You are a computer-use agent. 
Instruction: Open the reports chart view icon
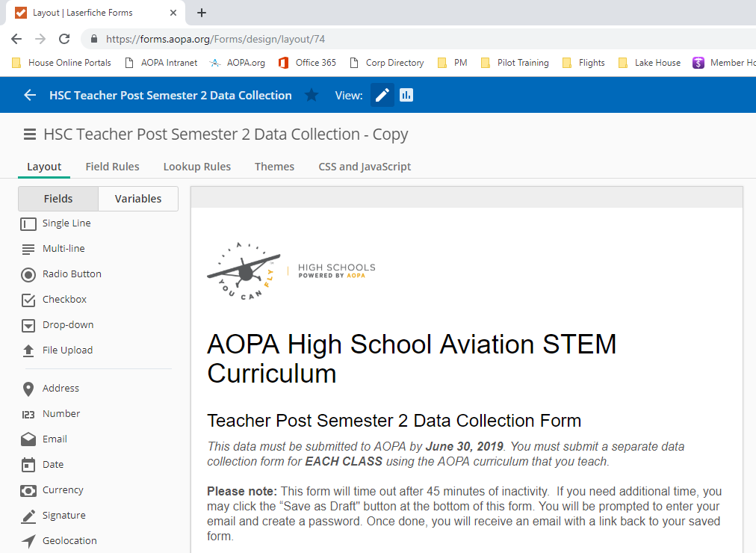click(x=406, y=95)
